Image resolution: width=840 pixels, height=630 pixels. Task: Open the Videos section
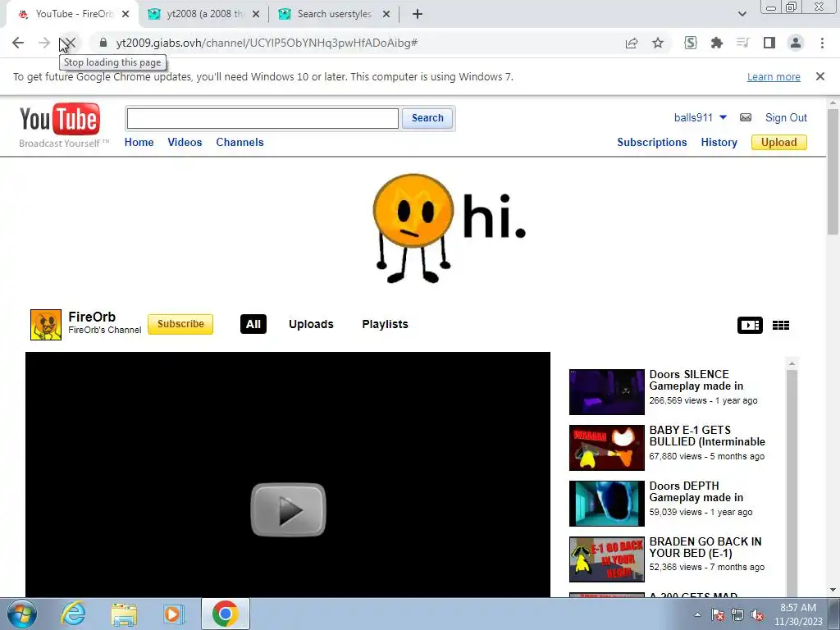tap(185, 142)
